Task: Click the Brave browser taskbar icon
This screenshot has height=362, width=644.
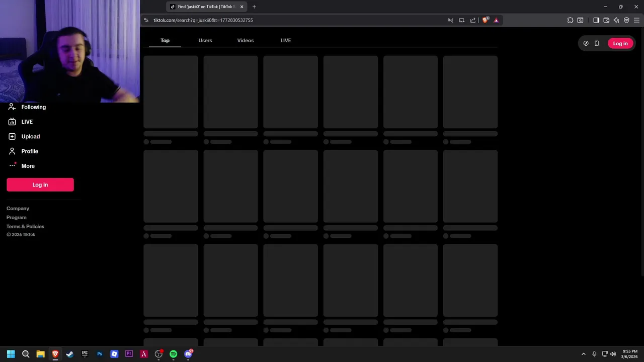Action: [55, 354]
